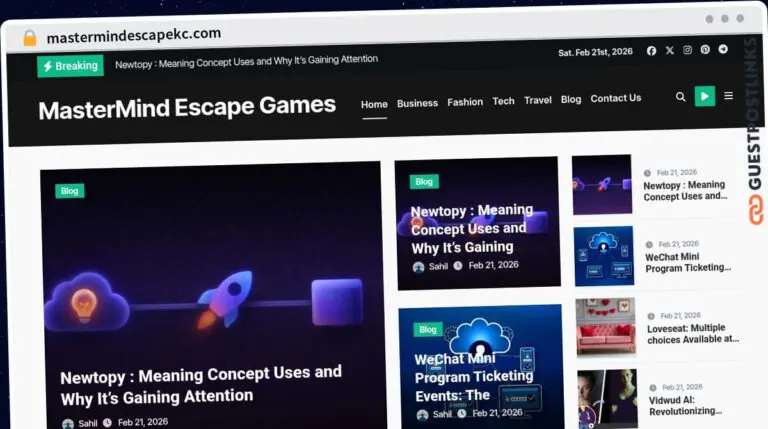Click the clock icon beside Loveseat date
768x429 pixels.
pos(651,316)
